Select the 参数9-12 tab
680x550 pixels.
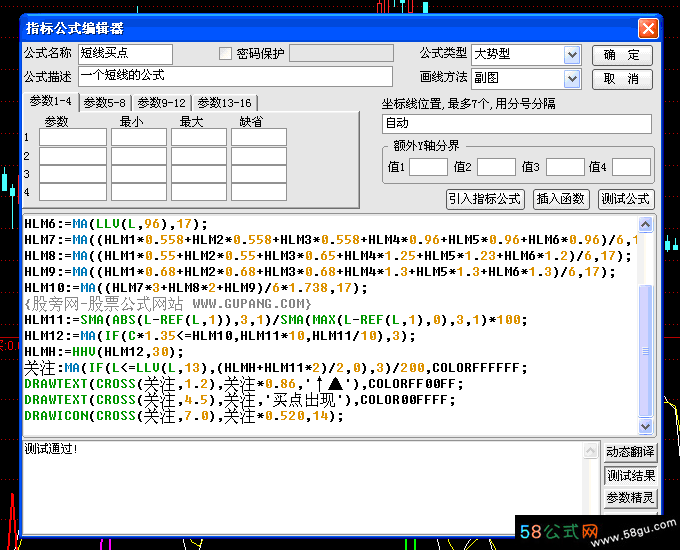tap(161, 102)
